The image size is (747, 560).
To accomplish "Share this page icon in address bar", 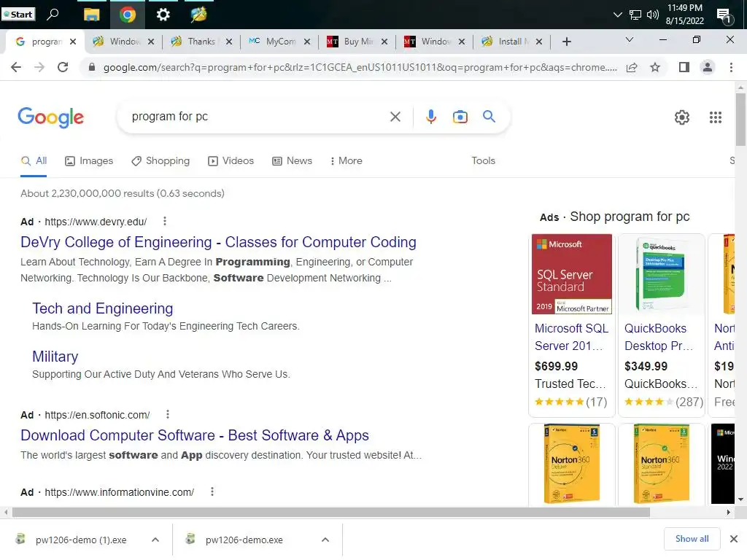I will (x=632, y=67).
